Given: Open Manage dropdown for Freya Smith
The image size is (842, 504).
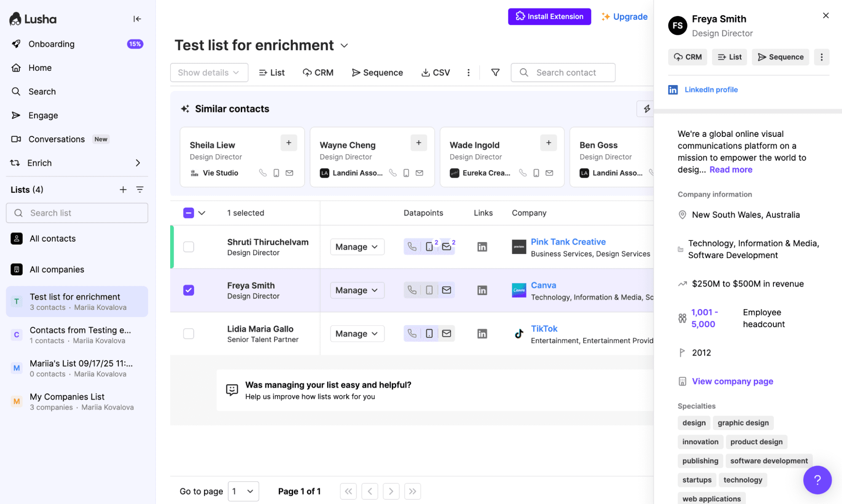Looking at the screenshot, I should pyautogui.click(x=357, y=290).
